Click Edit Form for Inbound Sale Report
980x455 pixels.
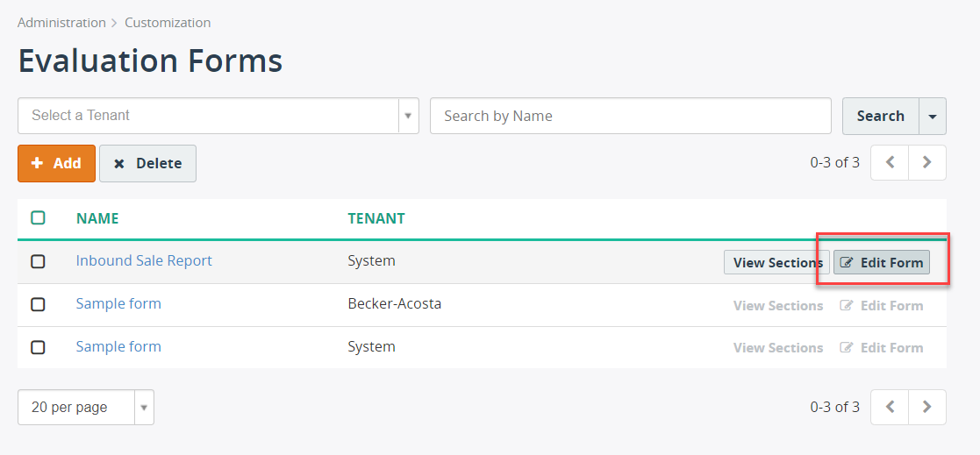pos(882,262)
